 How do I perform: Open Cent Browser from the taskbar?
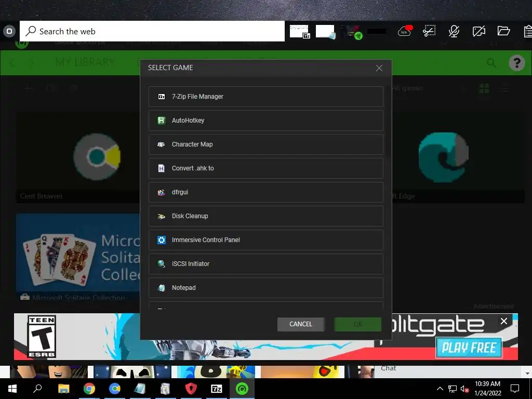(x=115, y=389)
